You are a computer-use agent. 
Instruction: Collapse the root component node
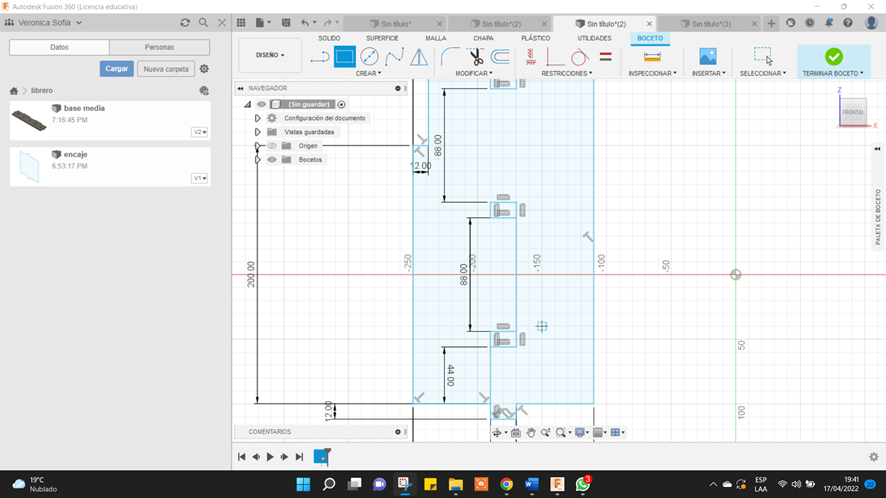pyautogui.click(x=247, y=104)
